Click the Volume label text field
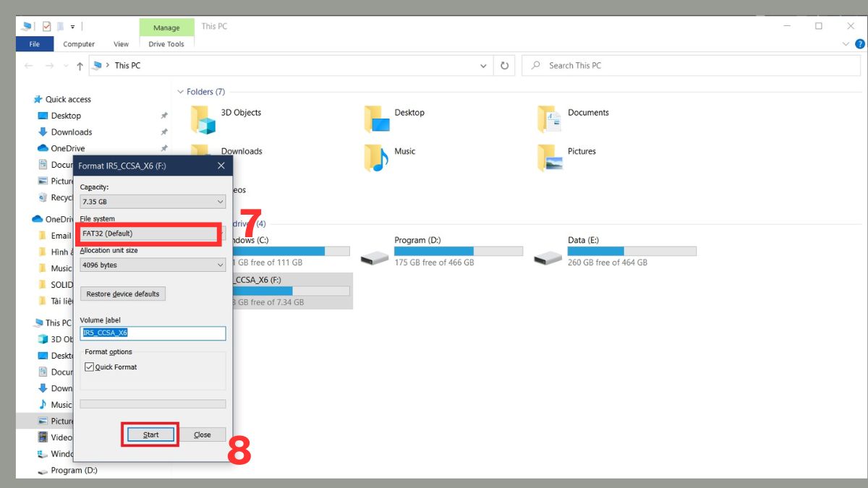 coord(153,333)
